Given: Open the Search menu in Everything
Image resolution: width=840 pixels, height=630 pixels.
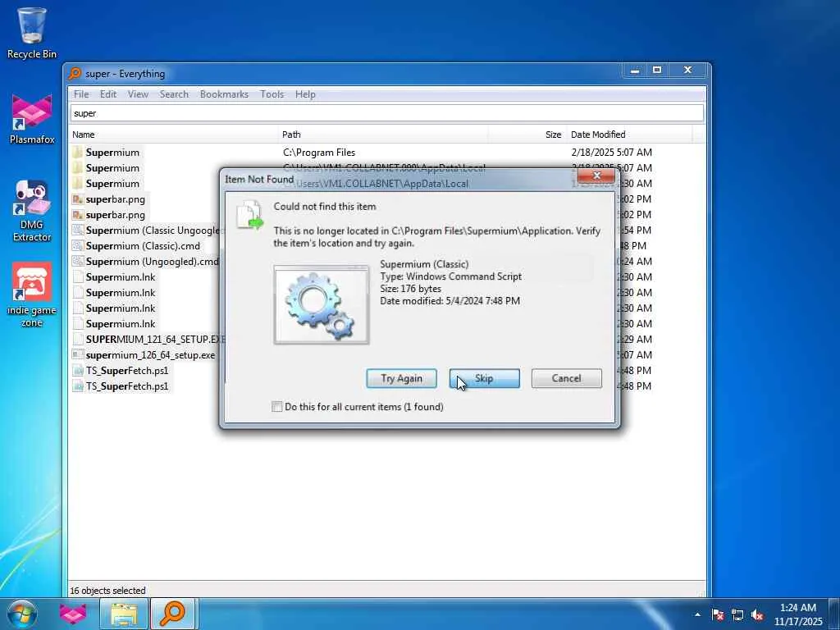Looking at the screenshot, I should point(174,94).
